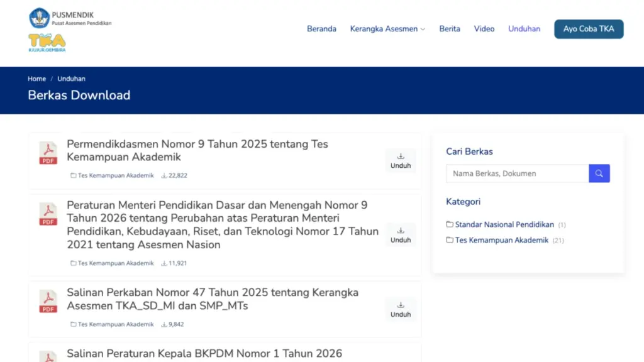Expand the Kerangka Asesmen dropdown
Screen dimensions: 644x362
[x=387, y=29]
